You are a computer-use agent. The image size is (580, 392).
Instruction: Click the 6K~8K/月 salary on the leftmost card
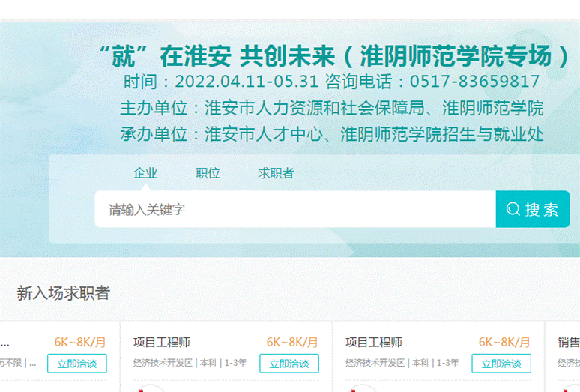pos(80,342)
